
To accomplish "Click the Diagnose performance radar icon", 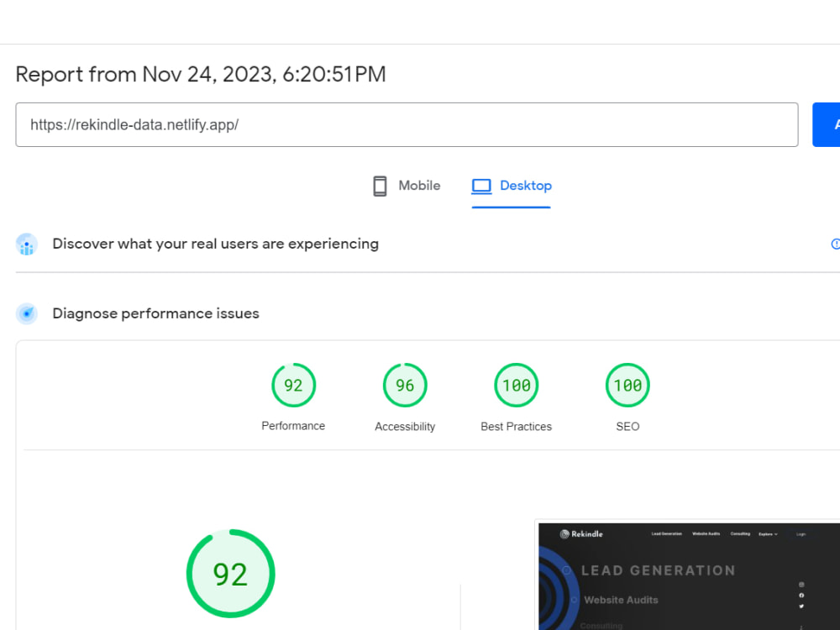I will [27, 314].
